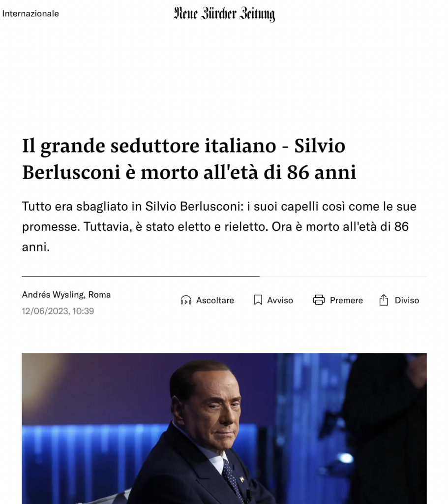Image resolution: width=448 pixels, height=504 pixels.
Task: Click the printer icon beside Premere
Action: click(x=319, y=300)
